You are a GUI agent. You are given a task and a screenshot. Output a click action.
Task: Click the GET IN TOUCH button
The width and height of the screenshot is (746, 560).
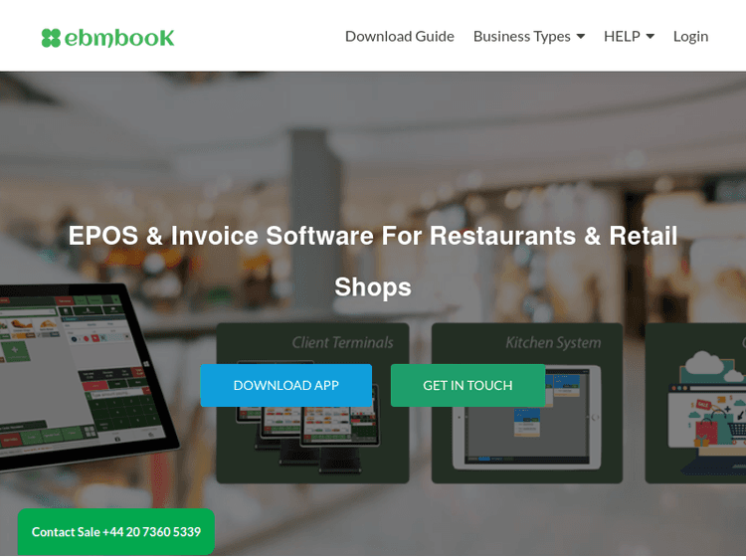pyautogui.click(x=467, y=385)
